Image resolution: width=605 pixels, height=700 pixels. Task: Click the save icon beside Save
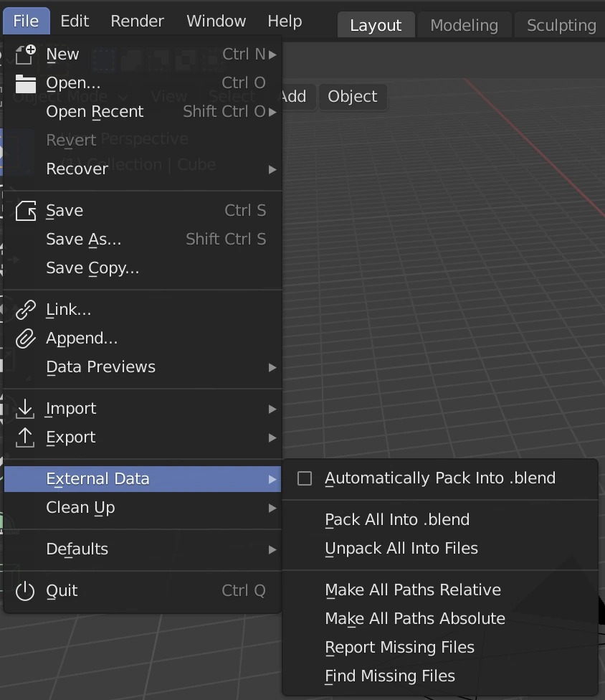coord(25,210)
